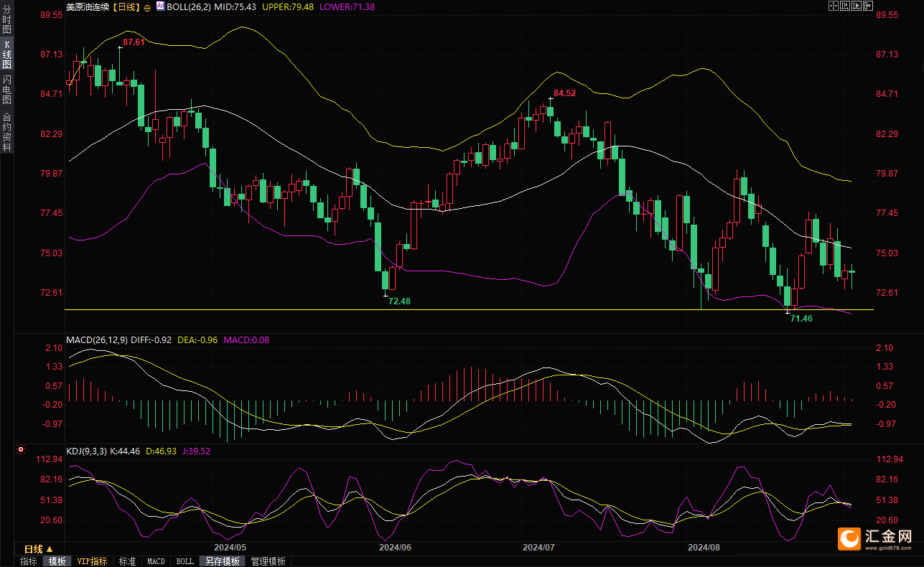Click the 标准 template tab
The image size is (924, 567).
(126, 561)
